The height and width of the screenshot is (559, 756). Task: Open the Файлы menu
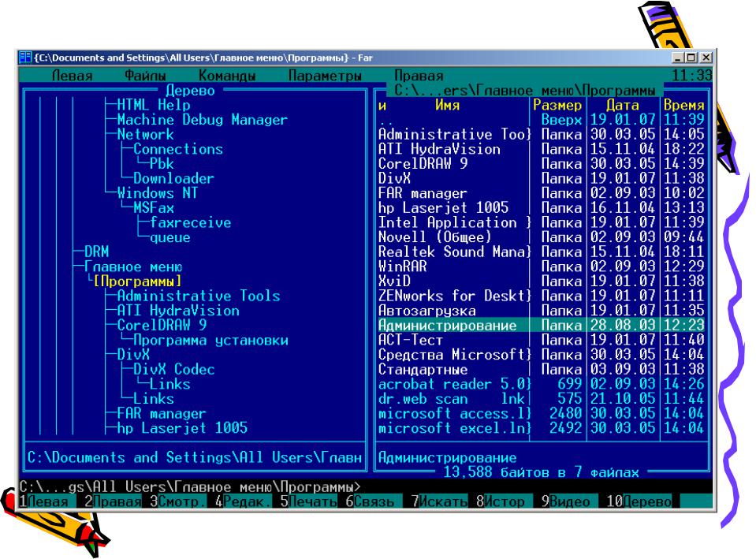point(145,76)
